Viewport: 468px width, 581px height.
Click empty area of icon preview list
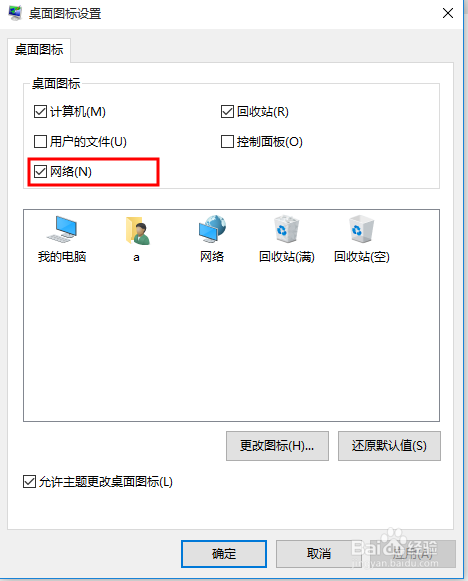point(231,345)
